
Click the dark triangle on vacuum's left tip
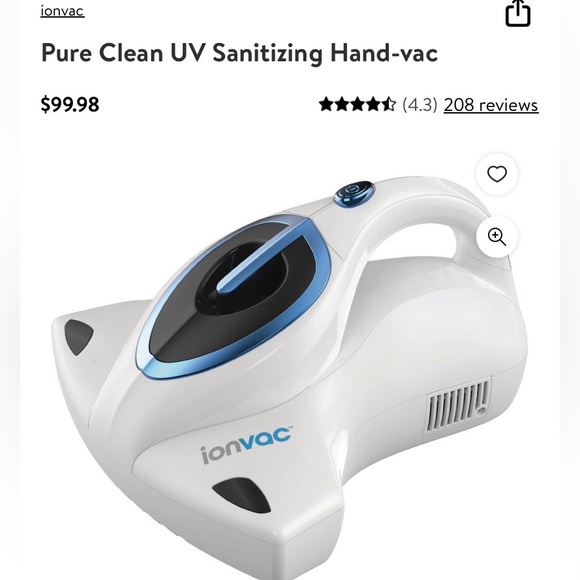coord(78,337)
